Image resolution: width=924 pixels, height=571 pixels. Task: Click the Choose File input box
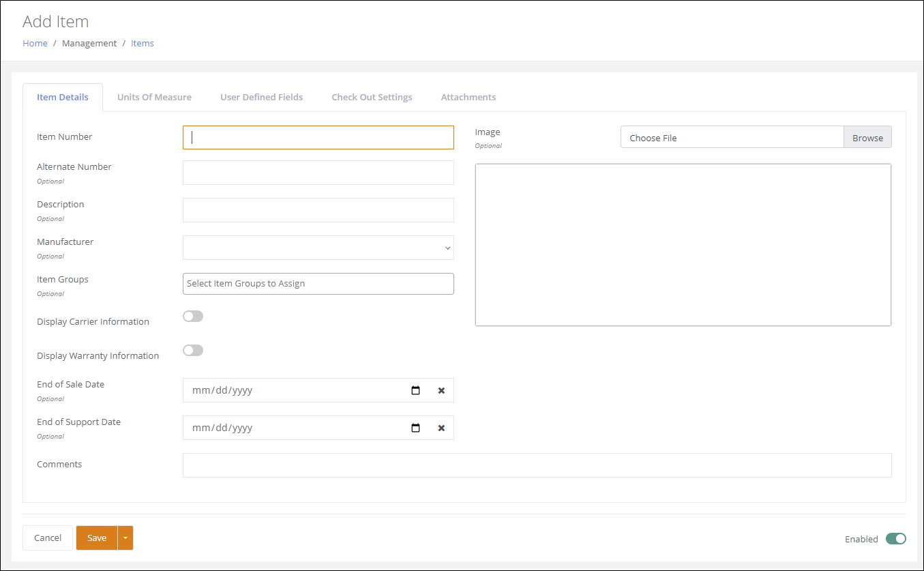click(x=732, y=137)
